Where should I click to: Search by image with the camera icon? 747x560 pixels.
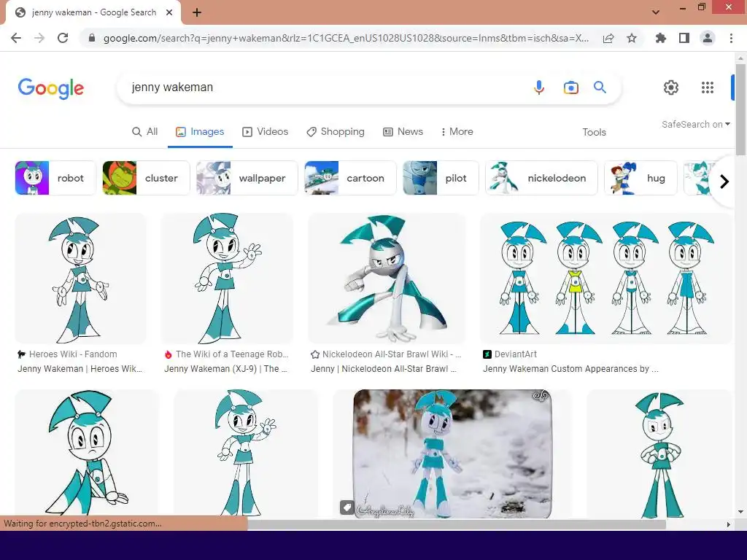(x=570, y=87)
